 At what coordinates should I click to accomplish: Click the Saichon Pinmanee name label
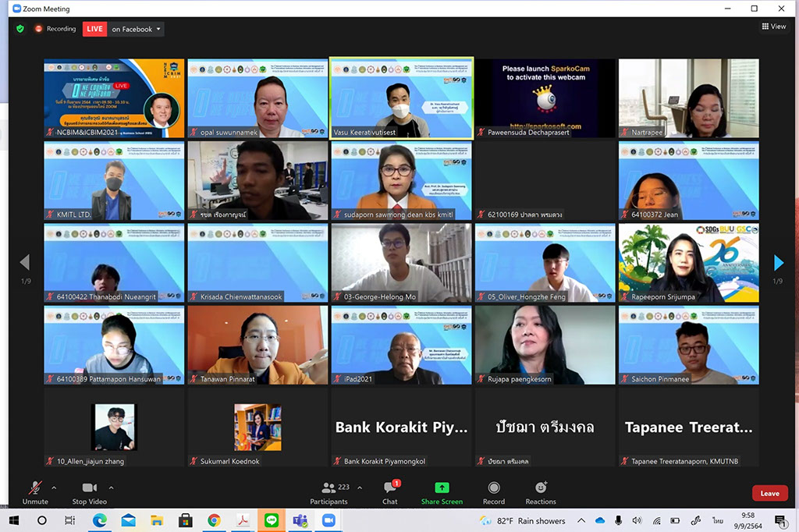(x=660, y=379)
